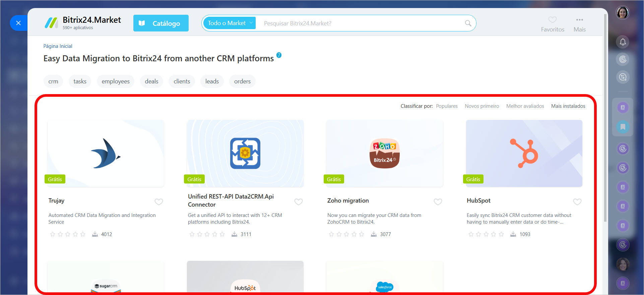
Task: Select the crm tag
Action: [53, 81]
